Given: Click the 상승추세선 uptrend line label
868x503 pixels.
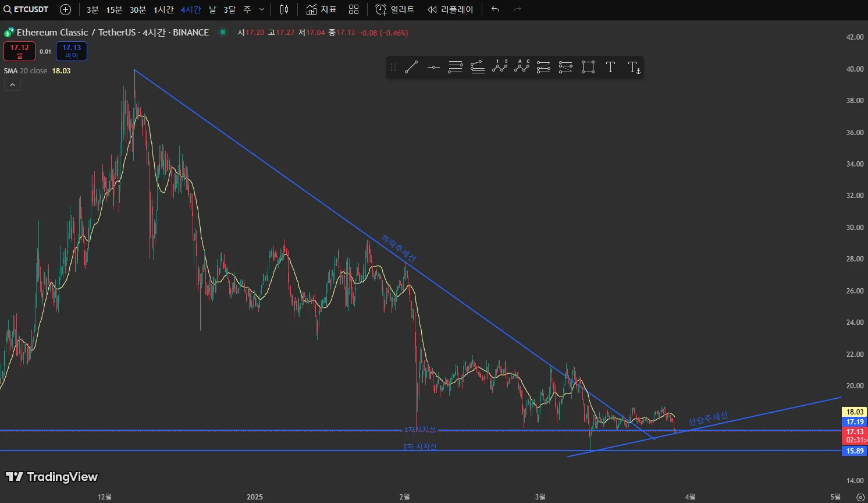Looking at the screenshot, I should point(708,419).
